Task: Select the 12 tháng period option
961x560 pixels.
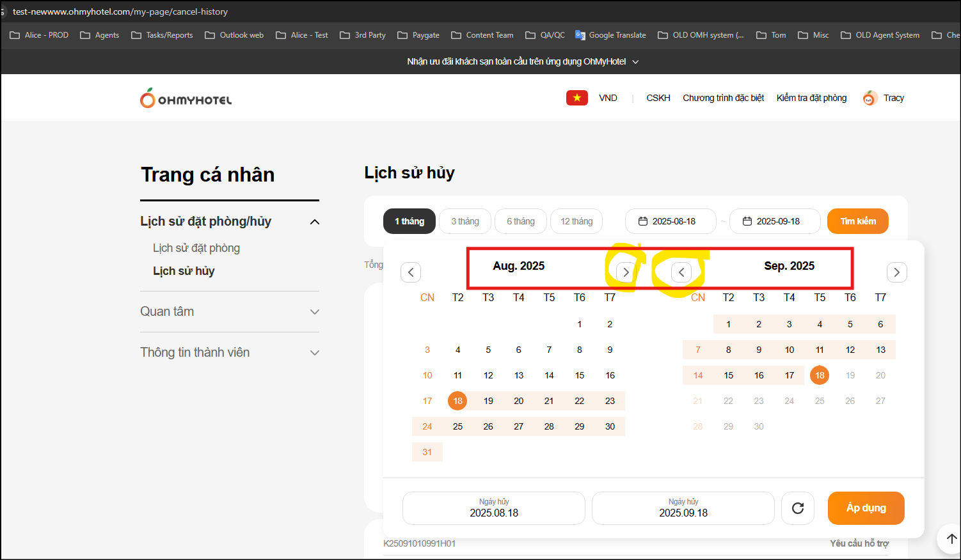Action: pos(576,221)
